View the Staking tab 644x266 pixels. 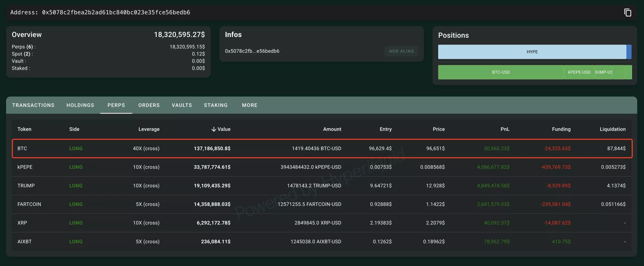216,105
